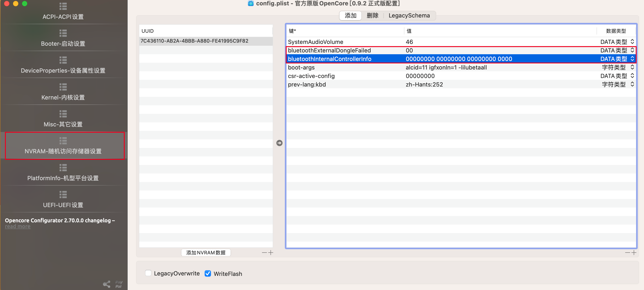Screen dimensions: 644x290
Task: Click the arrow button between the two panels
Action: coord(279,143)
